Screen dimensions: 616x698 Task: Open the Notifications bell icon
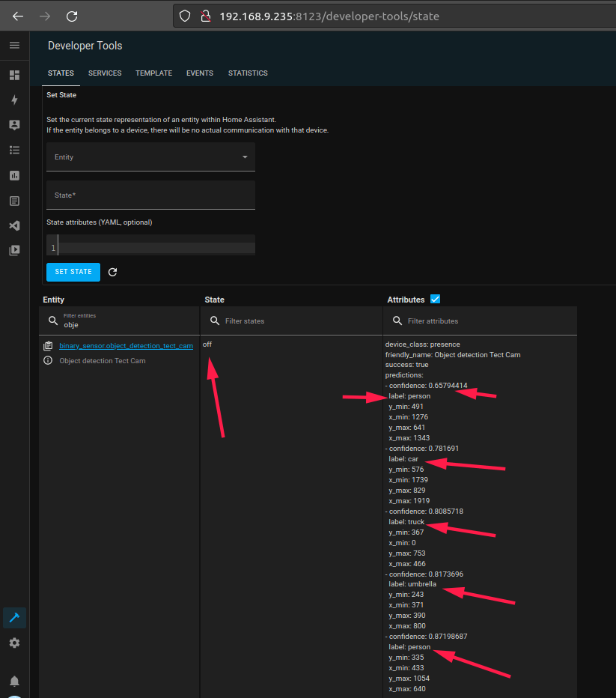point(15,681)
